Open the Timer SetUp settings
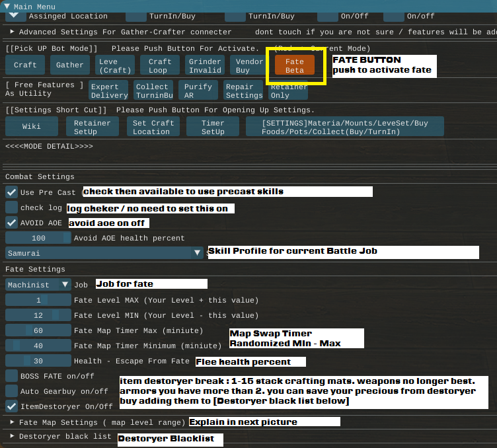497x448 pixels. tap(213, 126)
